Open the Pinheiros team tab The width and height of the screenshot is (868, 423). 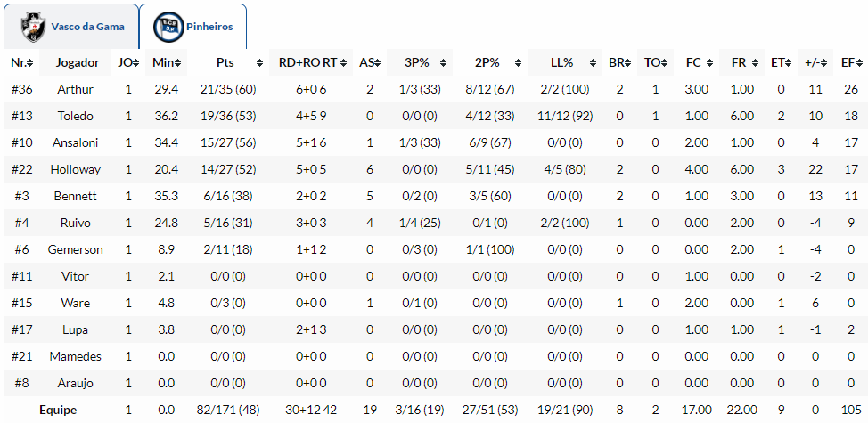(209, 28)
